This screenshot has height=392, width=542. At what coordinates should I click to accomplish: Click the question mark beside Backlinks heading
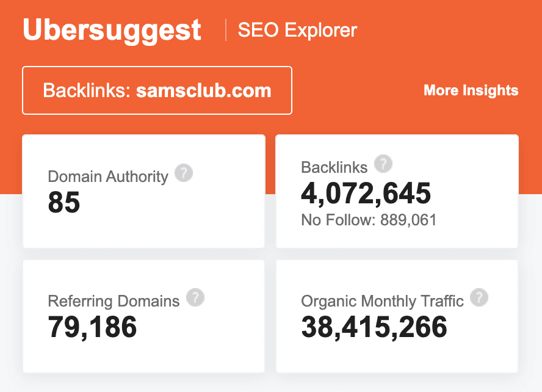(383, 164)
